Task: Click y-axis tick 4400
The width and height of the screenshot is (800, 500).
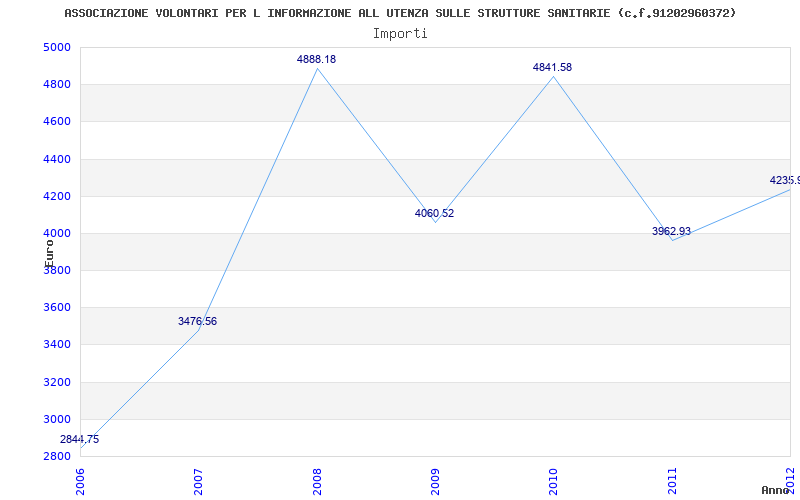Action: 56,159
